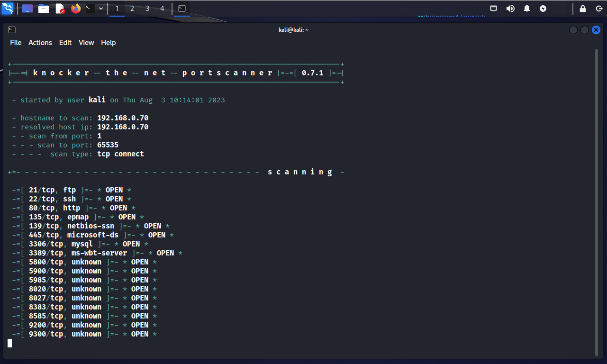Open the file manager from panel
Screen dimensions: 607x364
point(44,9)
